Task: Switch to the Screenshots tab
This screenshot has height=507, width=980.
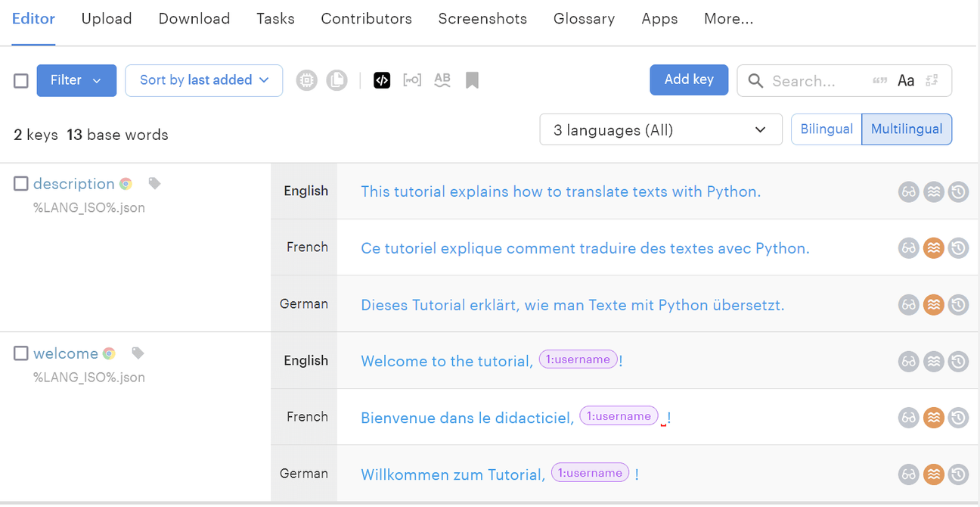Action: [x=482, y=18]
